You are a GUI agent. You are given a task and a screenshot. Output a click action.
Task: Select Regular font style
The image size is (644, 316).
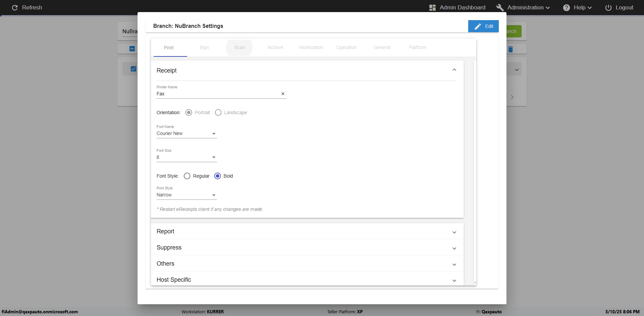tap(187, 176)
